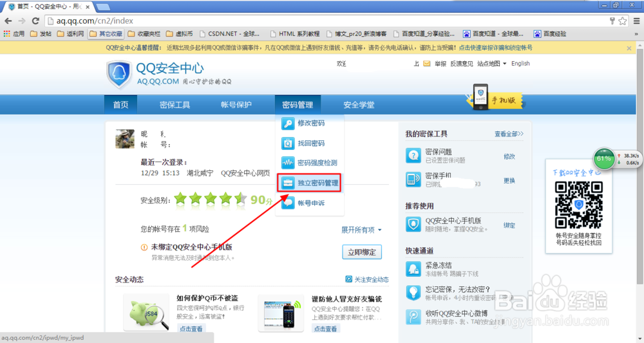Click the 紧急冻结 lock icon

(413, 269)
